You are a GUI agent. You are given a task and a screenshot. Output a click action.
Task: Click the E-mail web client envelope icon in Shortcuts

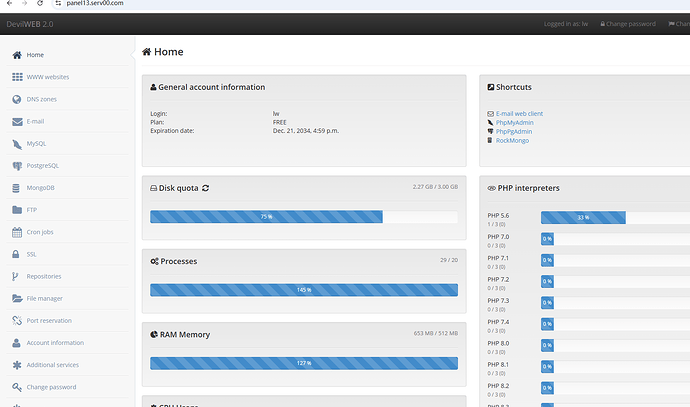click(490, 114)
